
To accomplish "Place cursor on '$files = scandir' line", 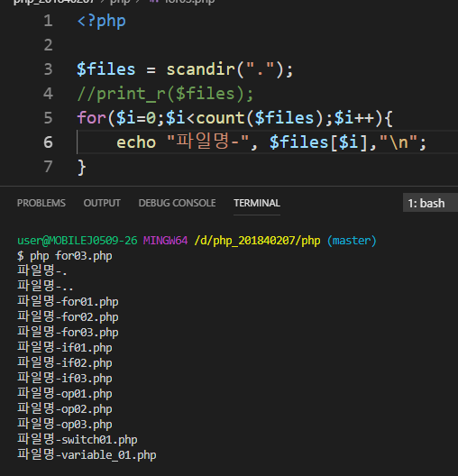I will [x=185, y=69].
